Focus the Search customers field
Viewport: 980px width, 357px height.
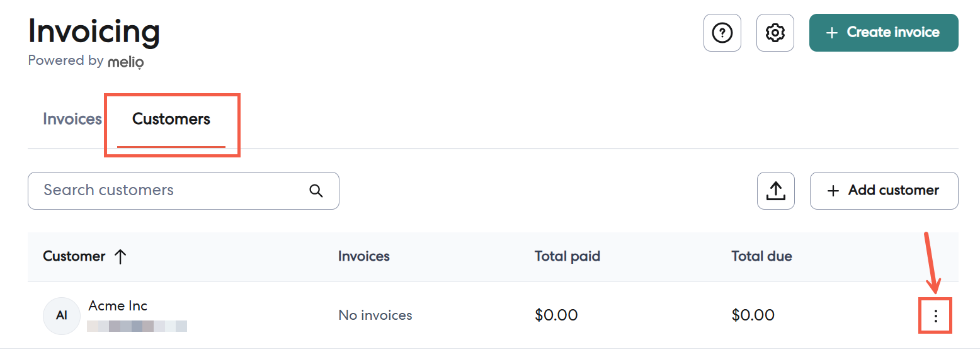pos(170,191)
